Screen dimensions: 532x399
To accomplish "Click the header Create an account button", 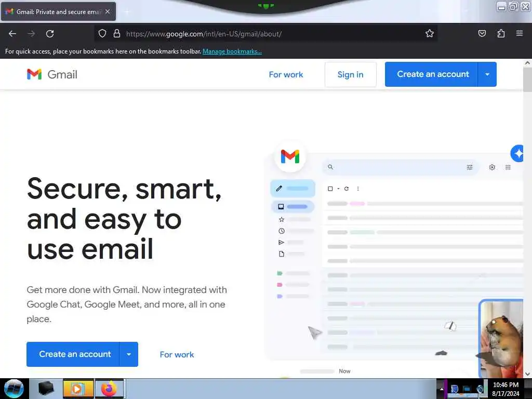I will point(431,74).
